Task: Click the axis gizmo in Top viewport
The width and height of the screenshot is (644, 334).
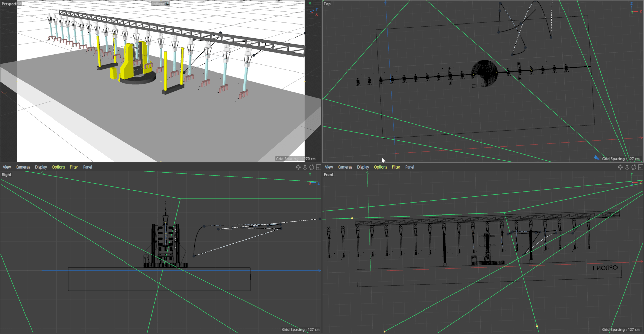Action: coord(636,8)
